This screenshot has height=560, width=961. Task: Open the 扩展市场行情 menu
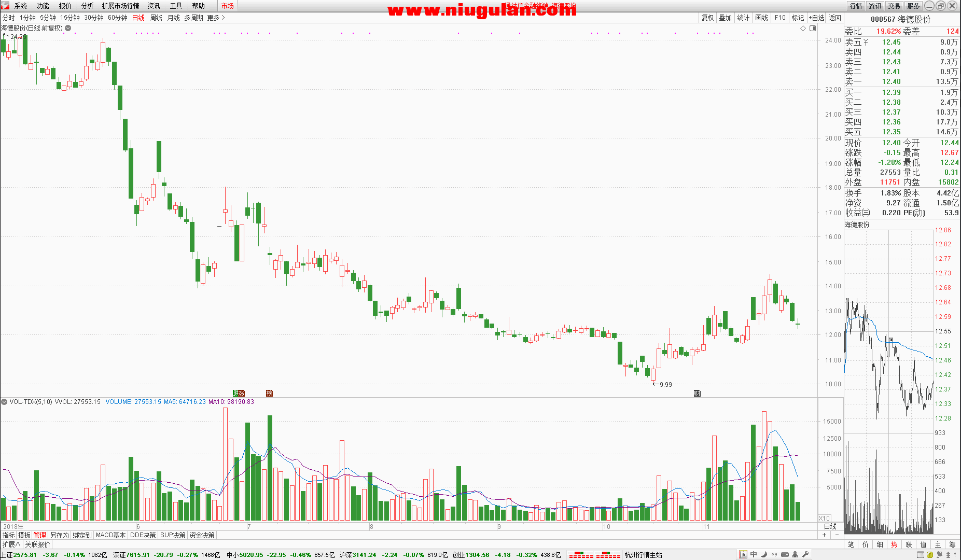pos(121,6)
